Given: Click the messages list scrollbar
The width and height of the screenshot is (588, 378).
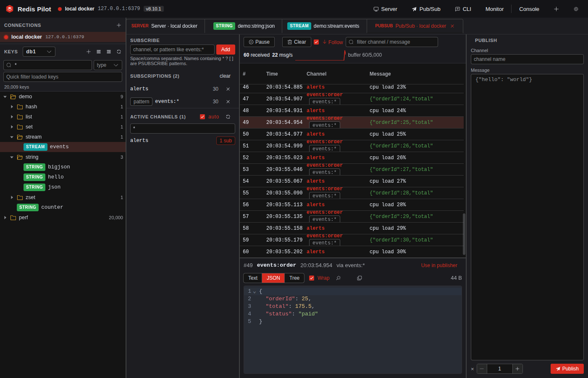Looking at the screenshot, I should pos(464,234).
